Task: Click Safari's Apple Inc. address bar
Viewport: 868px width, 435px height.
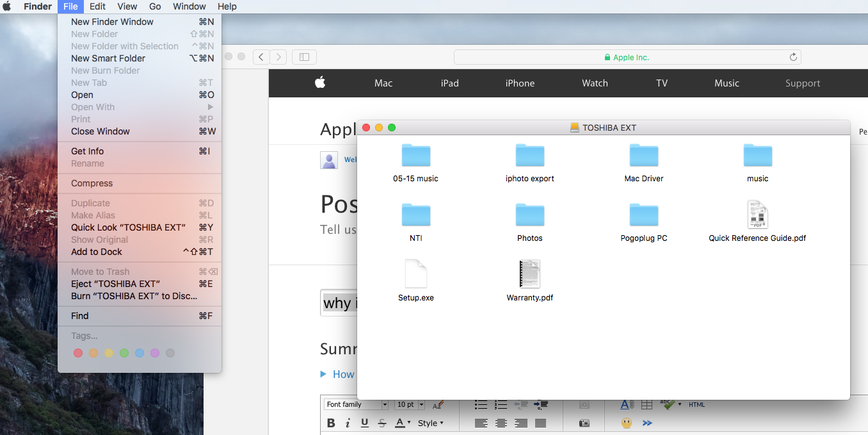Action: 627,57
